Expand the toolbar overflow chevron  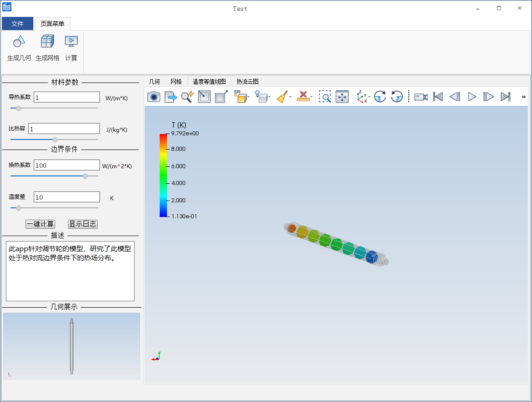click(523, 97)
